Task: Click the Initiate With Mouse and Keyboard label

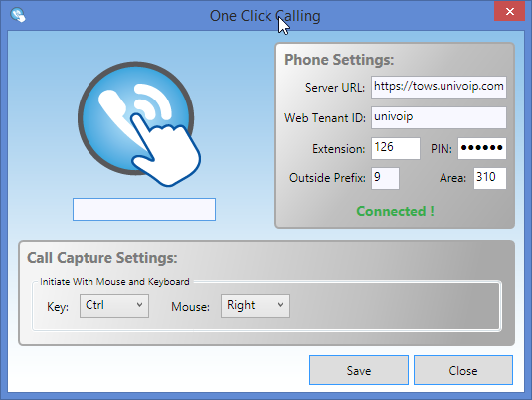Action: click(114, 282)
